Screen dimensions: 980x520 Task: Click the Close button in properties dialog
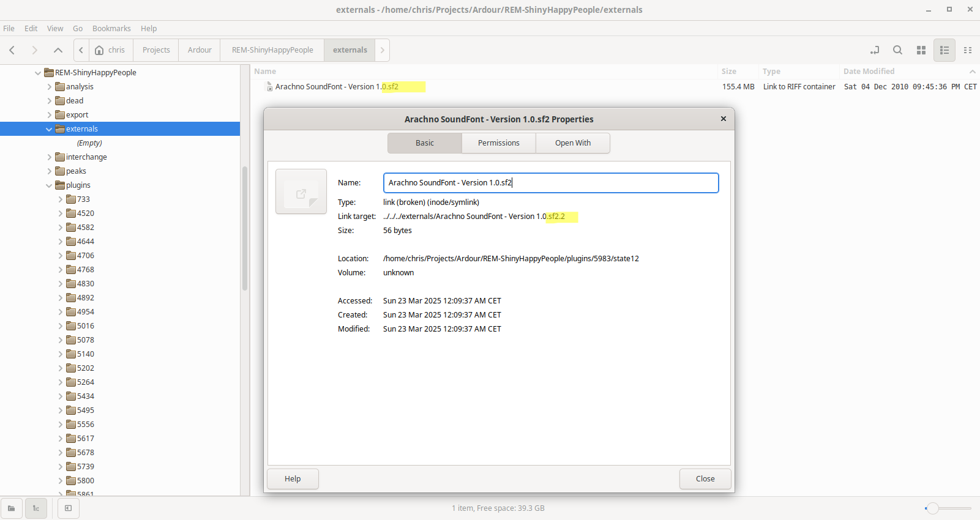pos(705,479)
